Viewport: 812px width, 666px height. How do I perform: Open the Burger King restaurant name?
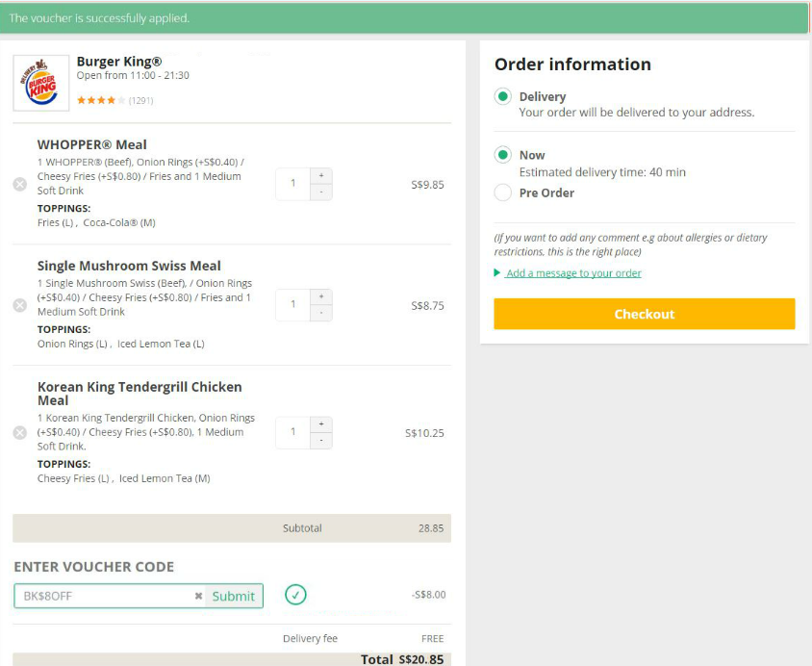(119, 61)
